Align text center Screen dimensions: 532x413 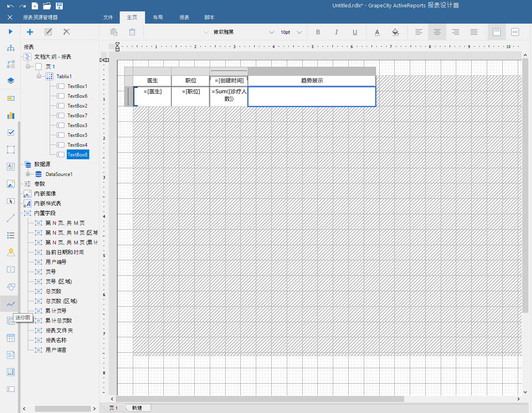[437, 32]
